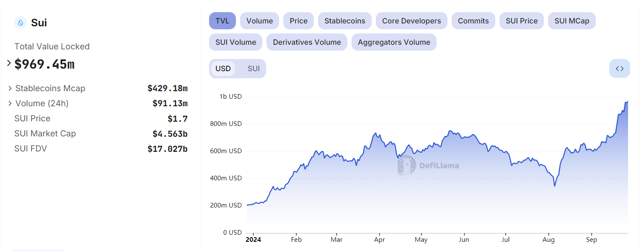Toggle the Commits chart series
Screen dimensions: 644x251
point(473,21)
